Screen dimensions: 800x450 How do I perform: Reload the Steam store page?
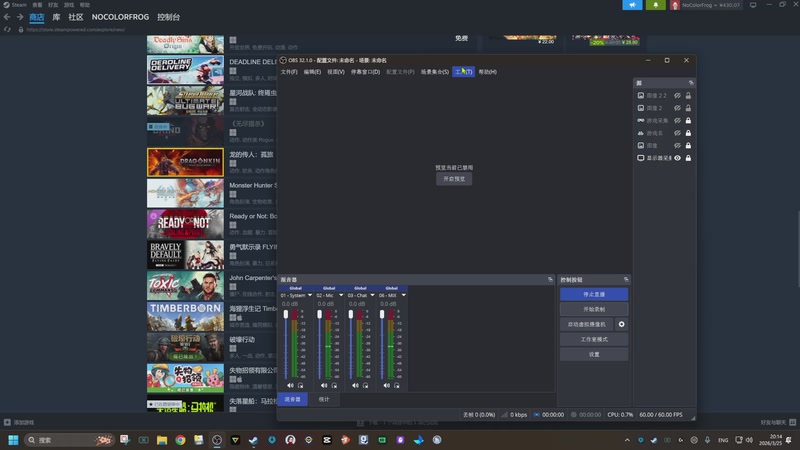click(7, 30)
